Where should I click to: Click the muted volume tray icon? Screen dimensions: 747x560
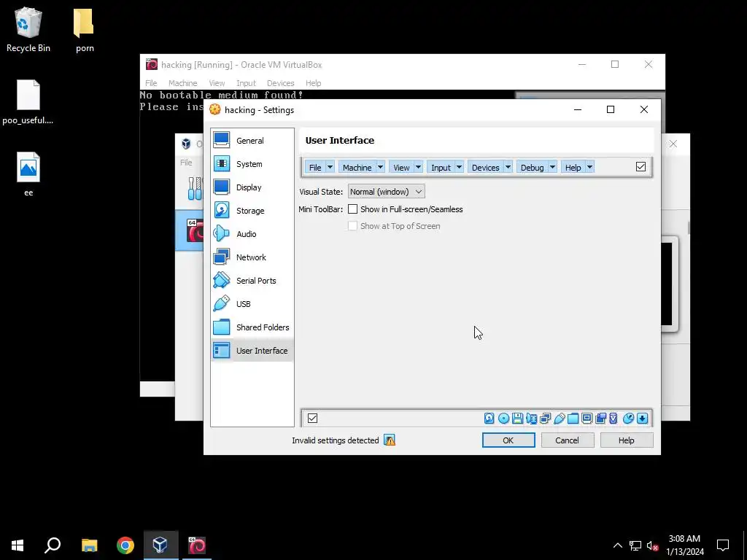point(653,545)
